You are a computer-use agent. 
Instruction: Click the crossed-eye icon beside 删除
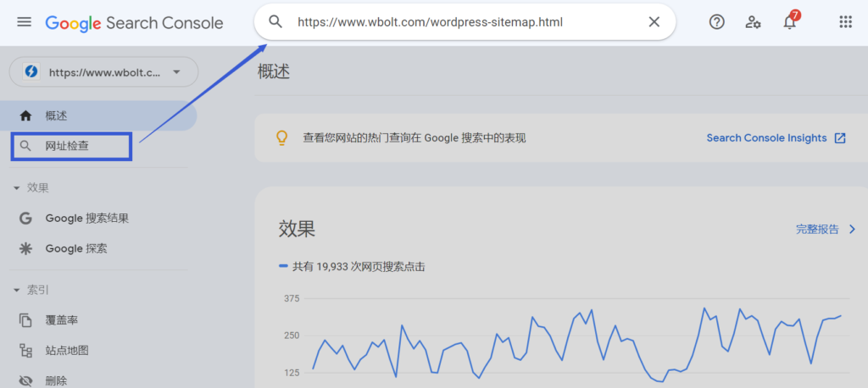(25, 381)
